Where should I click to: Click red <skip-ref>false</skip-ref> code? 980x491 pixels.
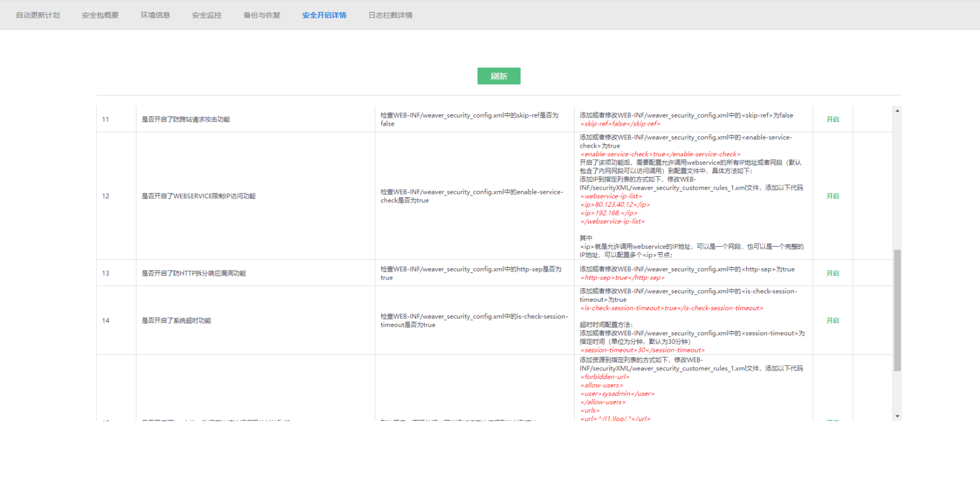click(x=620, y=124)
